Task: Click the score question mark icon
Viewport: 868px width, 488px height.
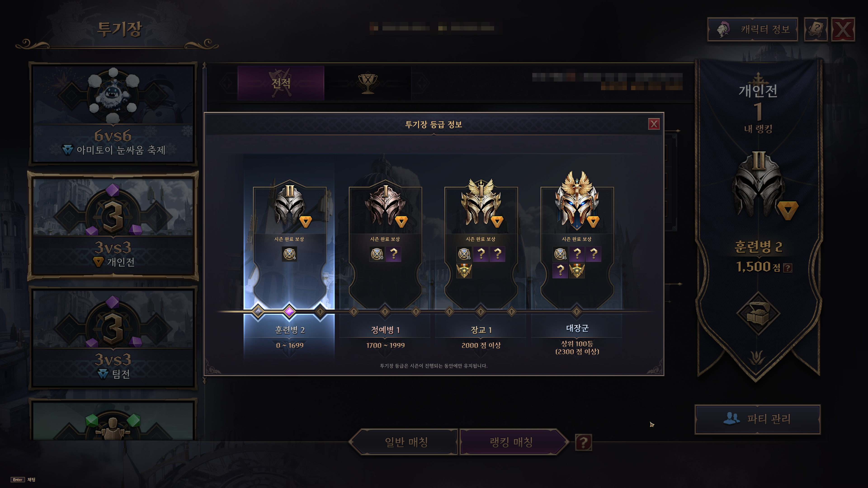Action: (788, 268)
